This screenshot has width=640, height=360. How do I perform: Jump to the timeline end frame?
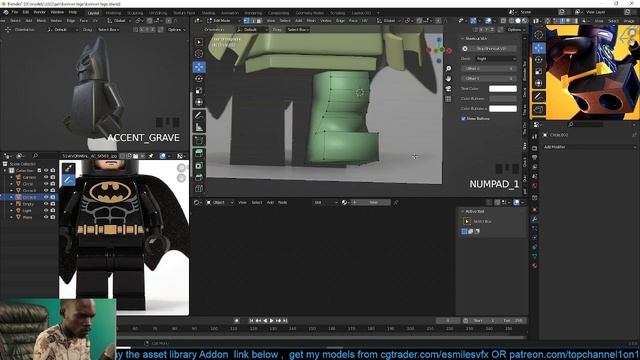(285, 321)
